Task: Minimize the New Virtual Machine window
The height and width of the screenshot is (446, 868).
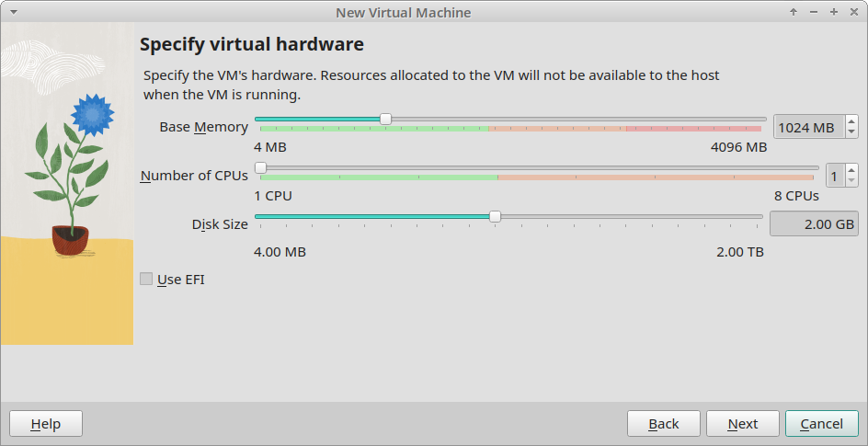Action: coord(813,12)
